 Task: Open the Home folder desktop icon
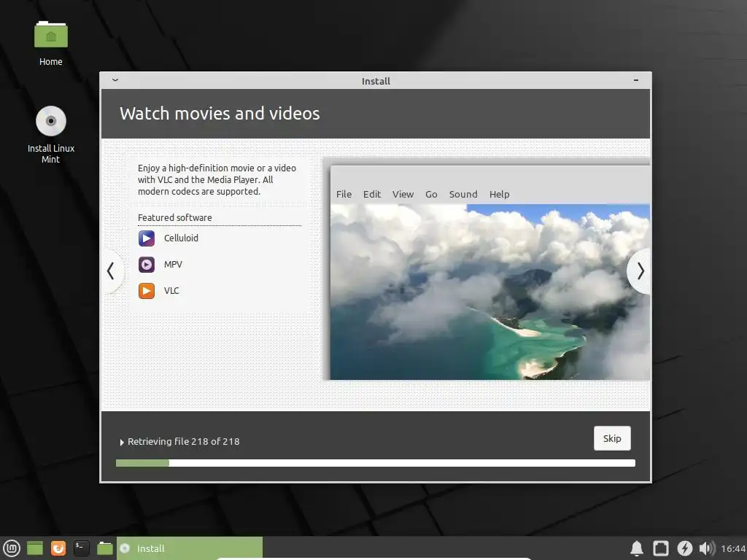pos(51,35)
